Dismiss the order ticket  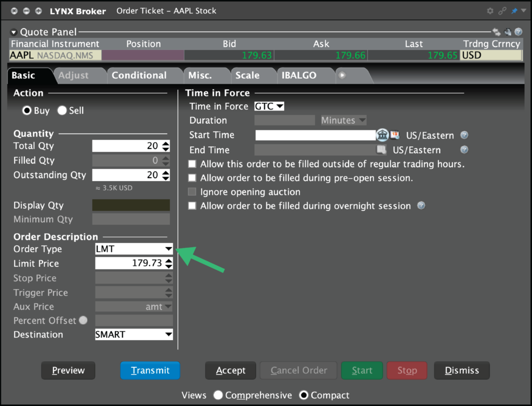pos(462,370)
